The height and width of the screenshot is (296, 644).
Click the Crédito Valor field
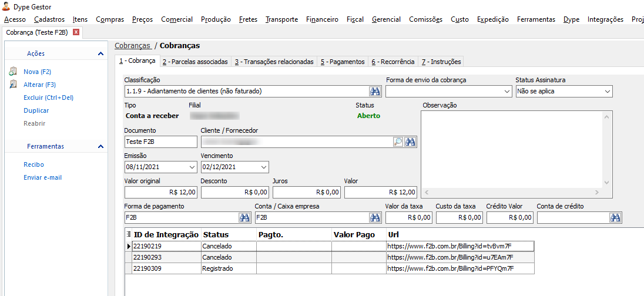(x=510, y=217)
